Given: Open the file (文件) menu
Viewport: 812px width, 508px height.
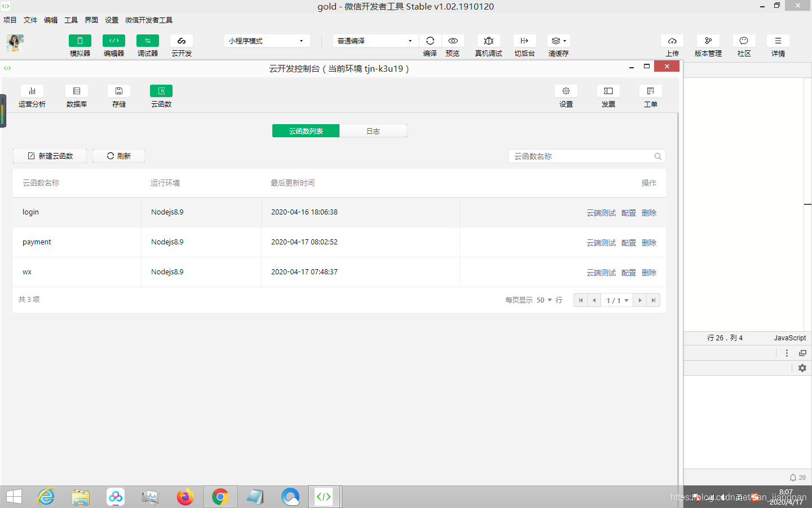Looking at the screenshot, I should point(30,20).
